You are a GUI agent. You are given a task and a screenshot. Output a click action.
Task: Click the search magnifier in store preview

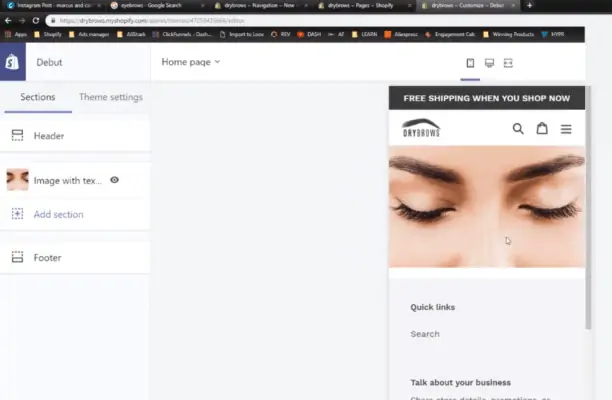click(x=518, y=128)
